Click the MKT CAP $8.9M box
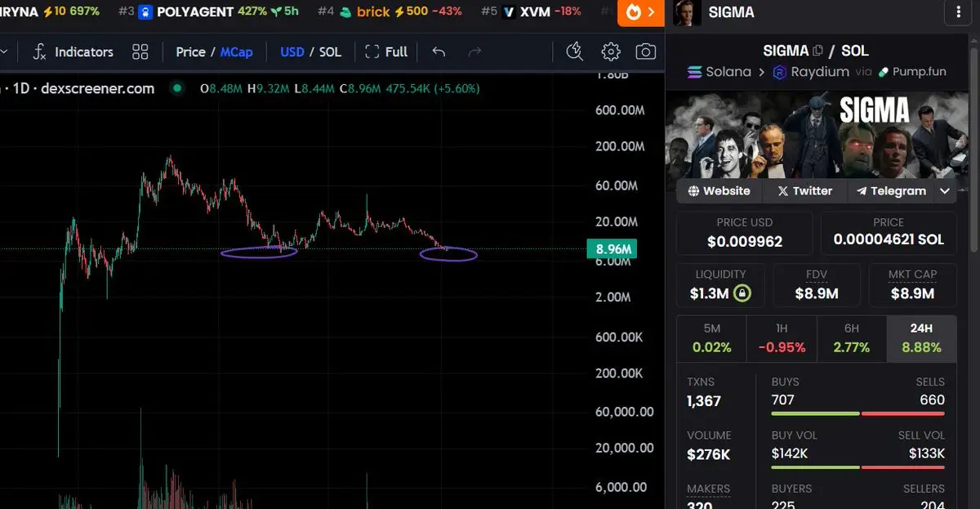 coord(913,285)
